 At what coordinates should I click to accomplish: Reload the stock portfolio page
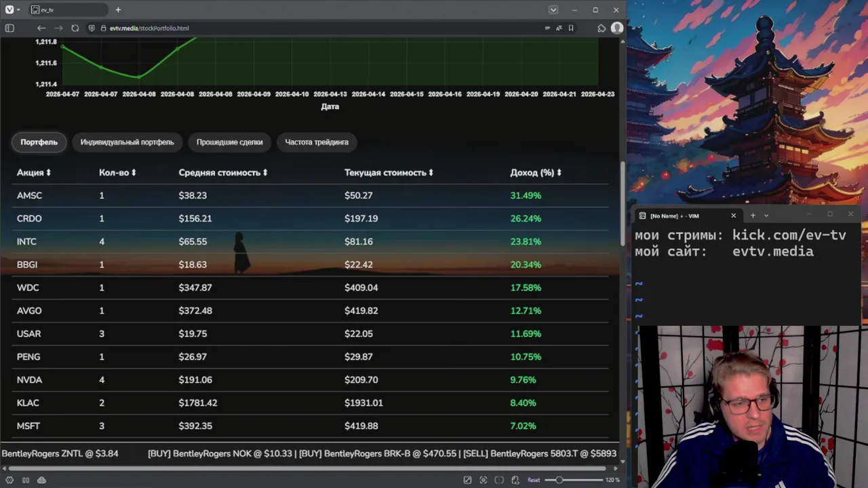click(x=75, y=28)
